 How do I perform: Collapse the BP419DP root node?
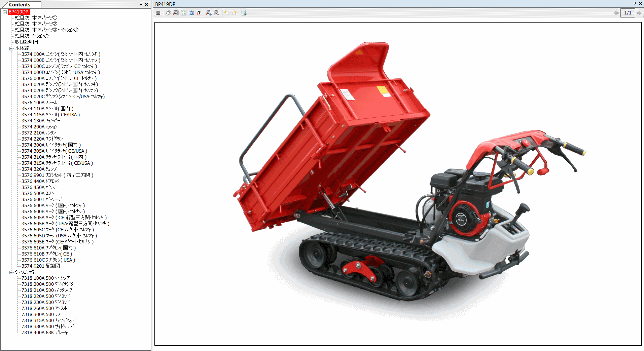[x=5, y=11]
